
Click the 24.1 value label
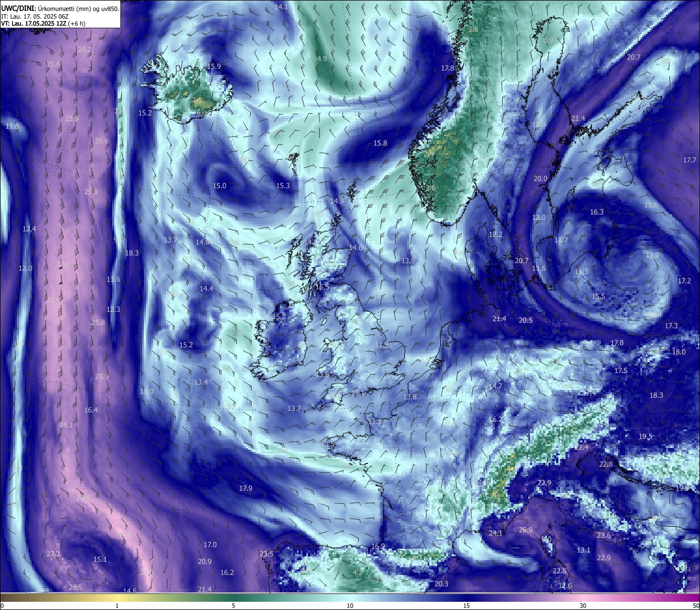tap(495, 533)
